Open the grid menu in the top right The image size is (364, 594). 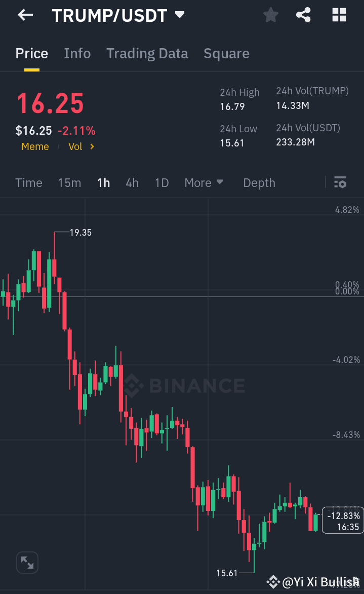pos(338,15)
